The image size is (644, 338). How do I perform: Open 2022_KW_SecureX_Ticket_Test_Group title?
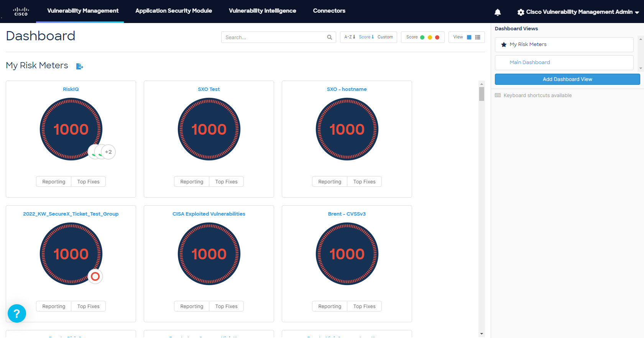(x=71, y=214)
